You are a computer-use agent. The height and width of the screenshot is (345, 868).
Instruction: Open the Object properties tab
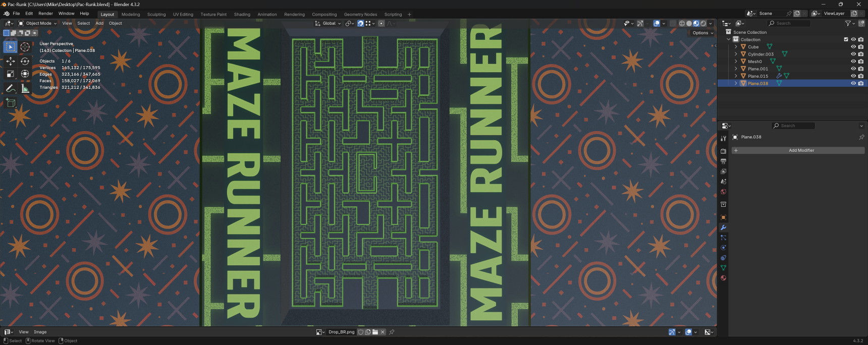point(723,217)
